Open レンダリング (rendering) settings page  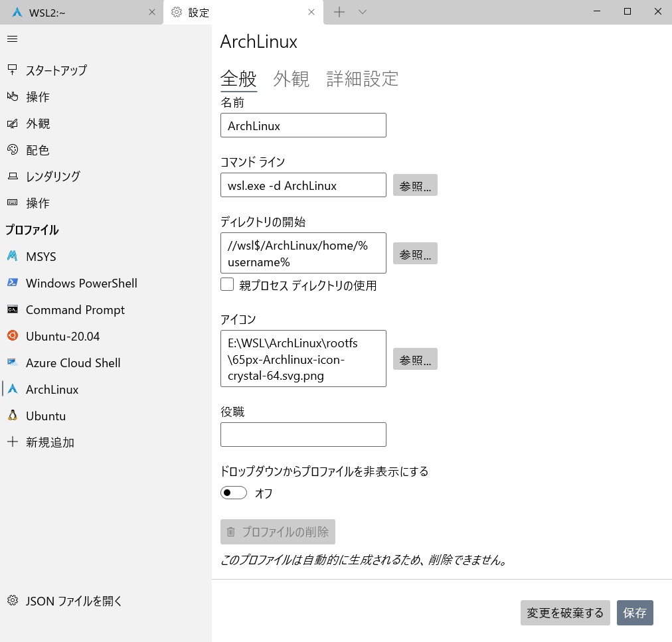(x=53, y=176)
